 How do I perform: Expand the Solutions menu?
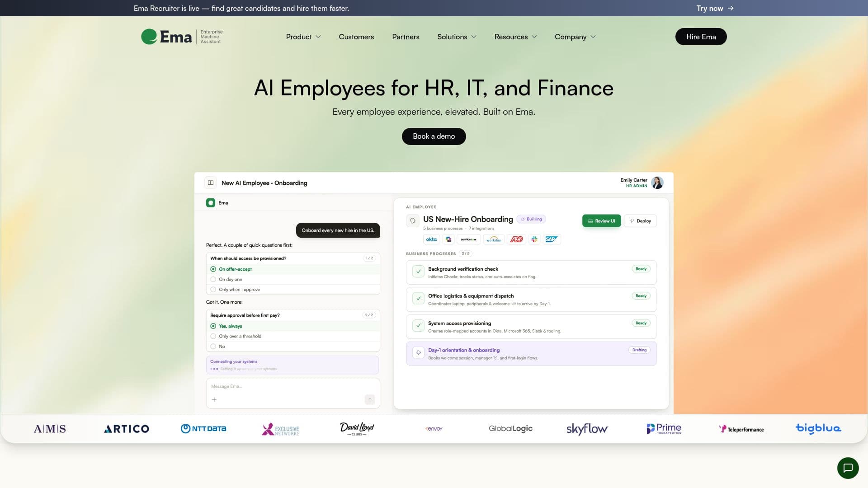(x=457, y=37)
